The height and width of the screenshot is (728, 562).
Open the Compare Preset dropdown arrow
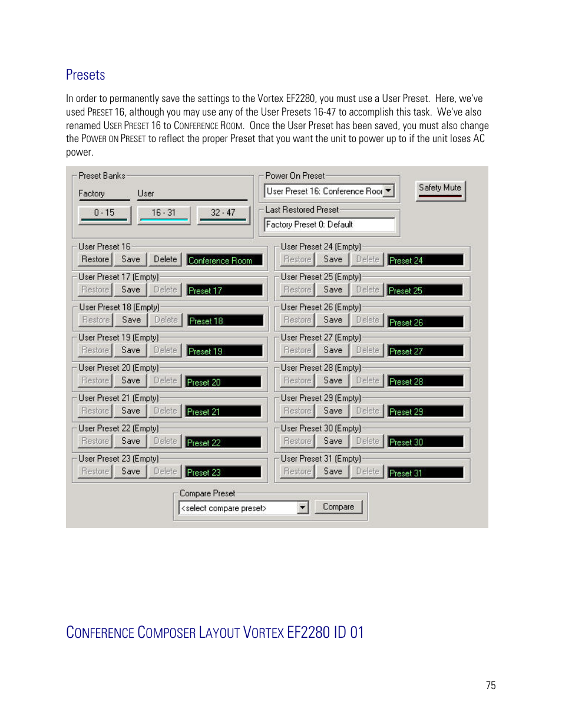pos(303,508)
